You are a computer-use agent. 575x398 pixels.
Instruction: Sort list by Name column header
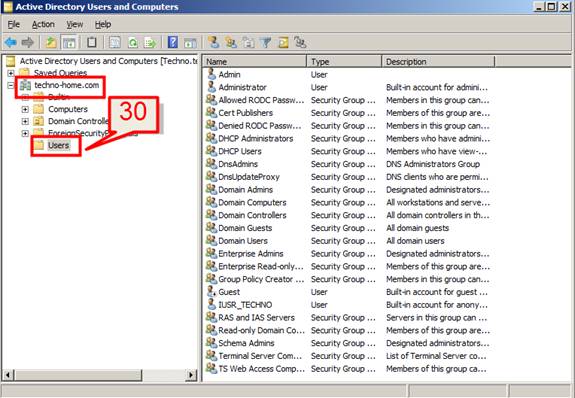[x=255, y=61]
